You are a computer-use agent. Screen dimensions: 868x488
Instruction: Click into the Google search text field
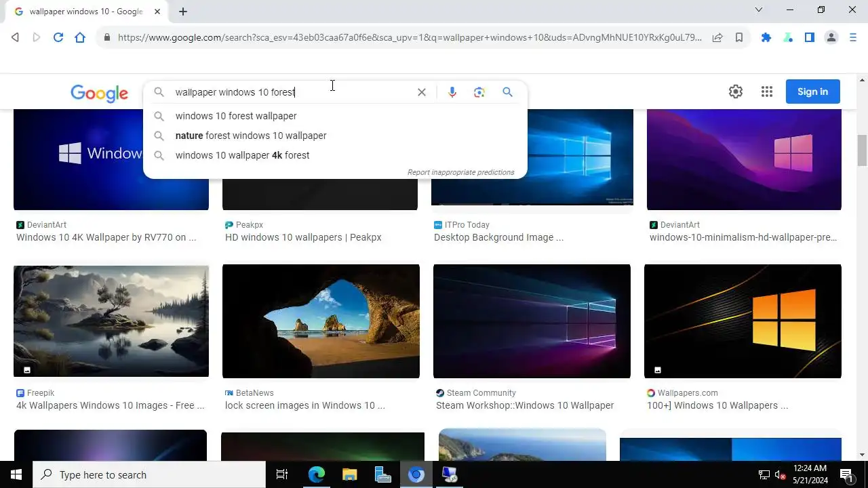click(292, 92)
